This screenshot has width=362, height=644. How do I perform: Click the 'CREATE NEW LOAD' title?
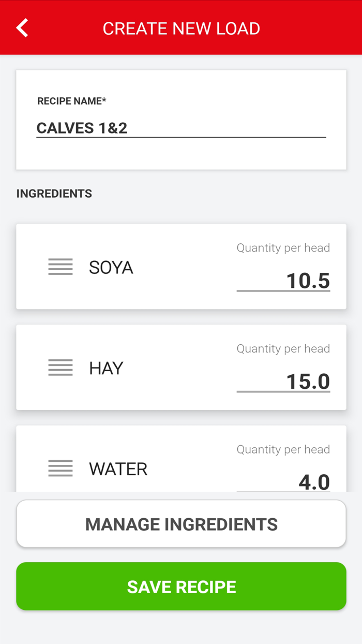[181, 28]
